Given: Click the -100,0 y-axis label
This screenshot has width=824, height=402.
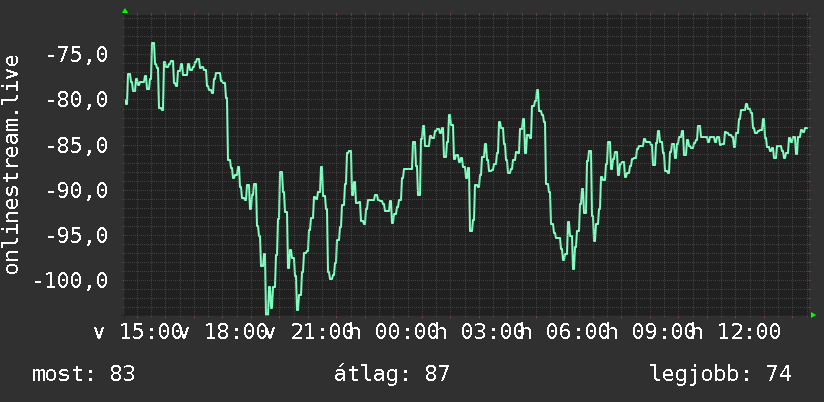Looking at the screenshot, I should pos(71,281).
